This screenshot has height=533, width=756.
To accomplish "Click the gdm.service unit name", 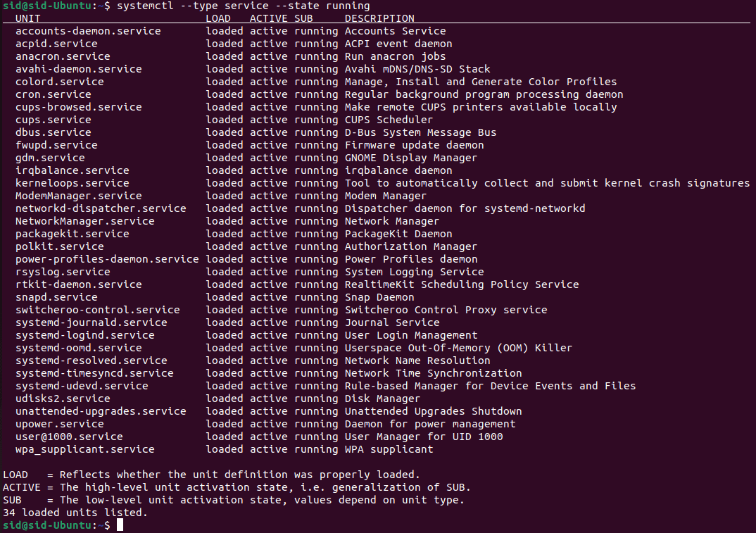I will click(49, 158).
